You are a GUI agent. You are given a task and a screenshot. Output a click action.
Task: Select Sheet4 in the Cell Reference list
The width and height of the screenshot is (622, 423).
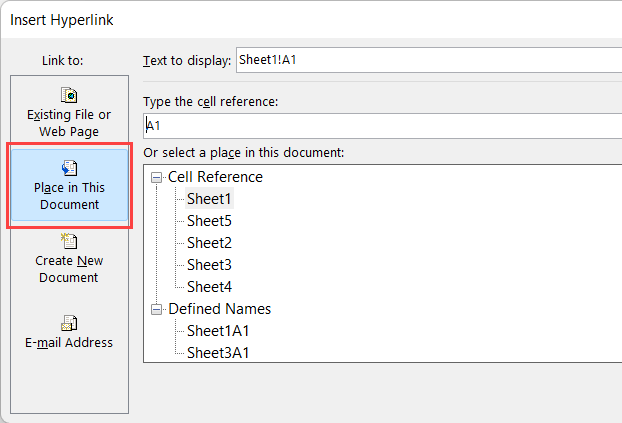click(x=209, y=287)
